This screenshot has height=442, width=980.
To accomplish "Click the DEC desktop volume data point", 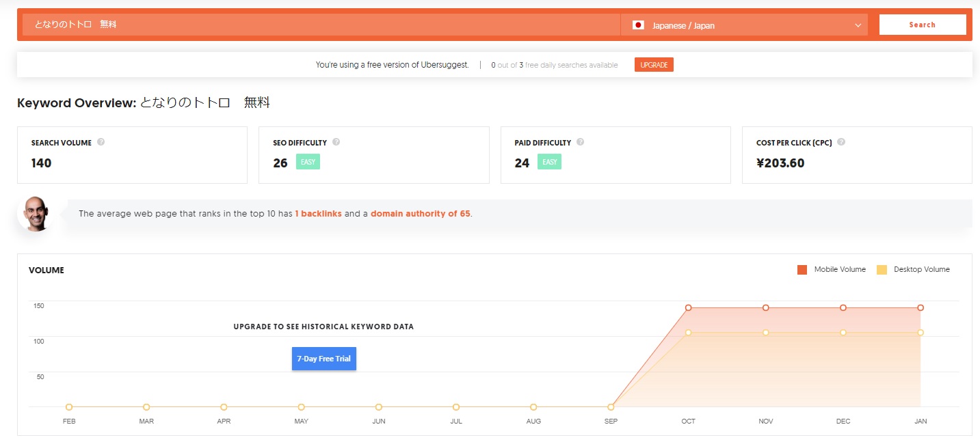I will tap(843, 333).
